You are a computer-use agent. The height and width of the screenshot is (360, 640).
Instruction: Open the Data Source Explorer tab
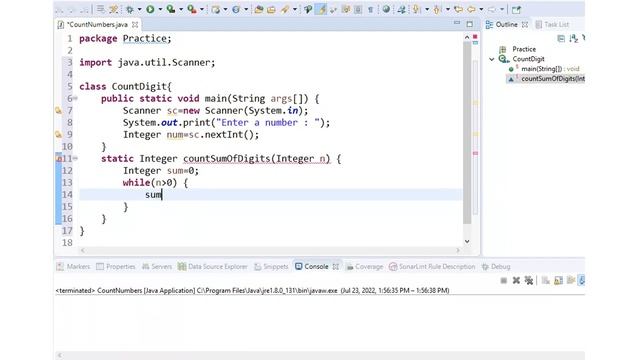(213, 267)
